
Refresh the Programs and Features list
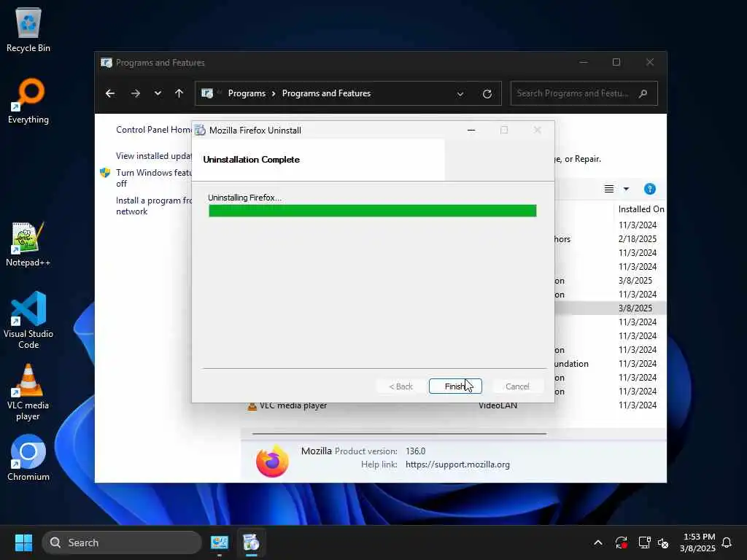click(x=487, y=94)
